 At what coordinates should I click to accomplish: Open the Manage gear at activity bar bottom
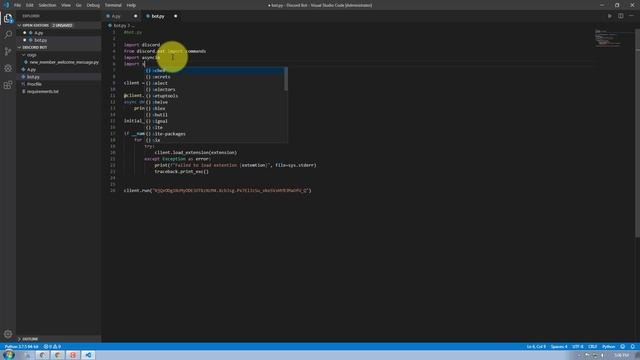[x=8, y=334]
